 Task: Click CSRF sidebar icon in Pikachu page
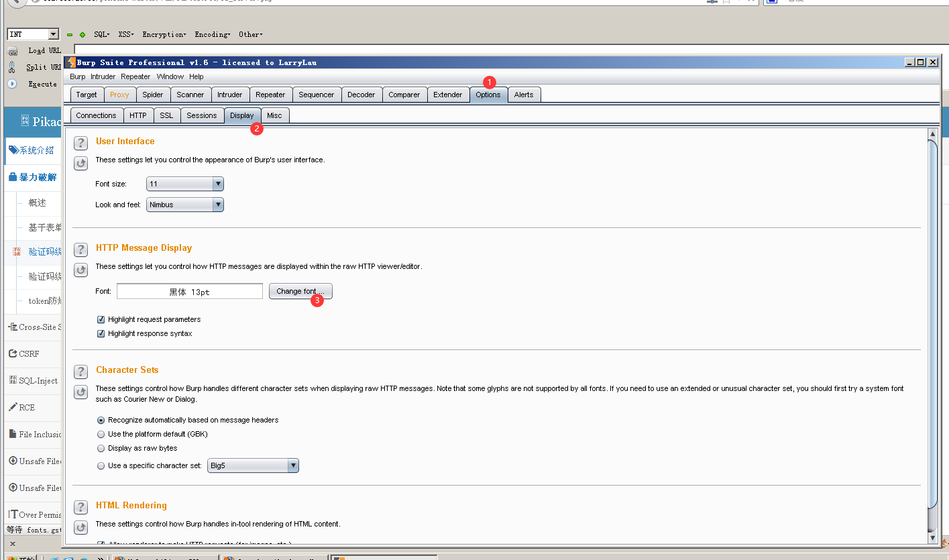13,353
